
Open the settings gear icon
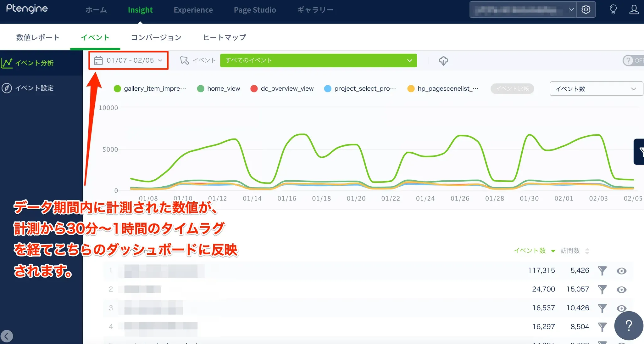coord(586,9)
